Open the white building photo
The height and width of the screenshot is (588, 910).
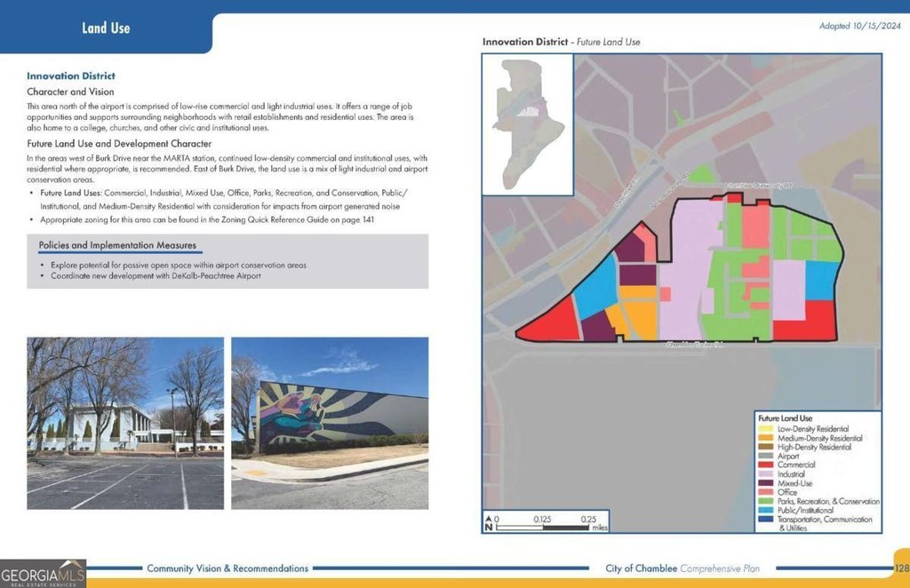124,423
